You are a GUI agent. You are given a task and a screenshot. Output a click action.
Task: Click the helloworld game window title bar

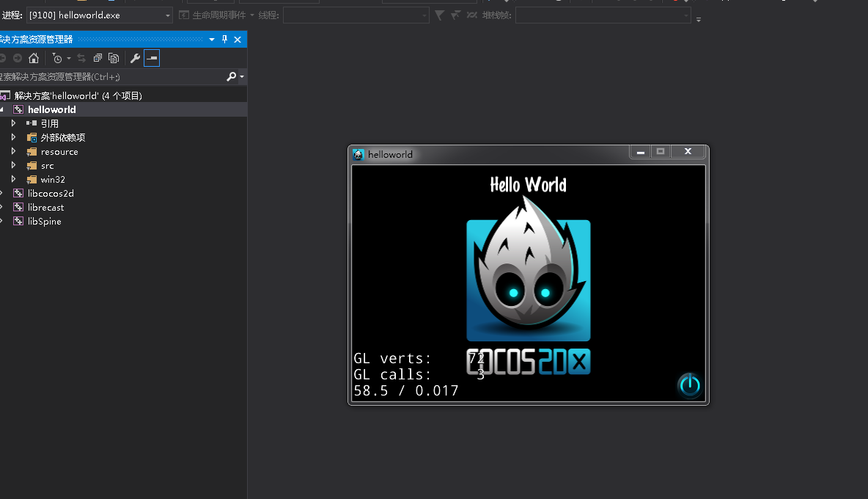point(499,154)
